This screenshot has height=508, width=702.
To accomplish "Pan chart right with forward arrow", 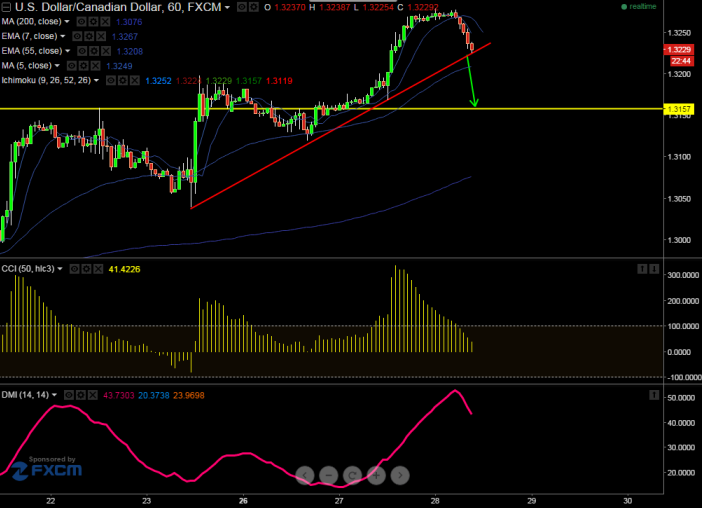I will coord(400,475).
